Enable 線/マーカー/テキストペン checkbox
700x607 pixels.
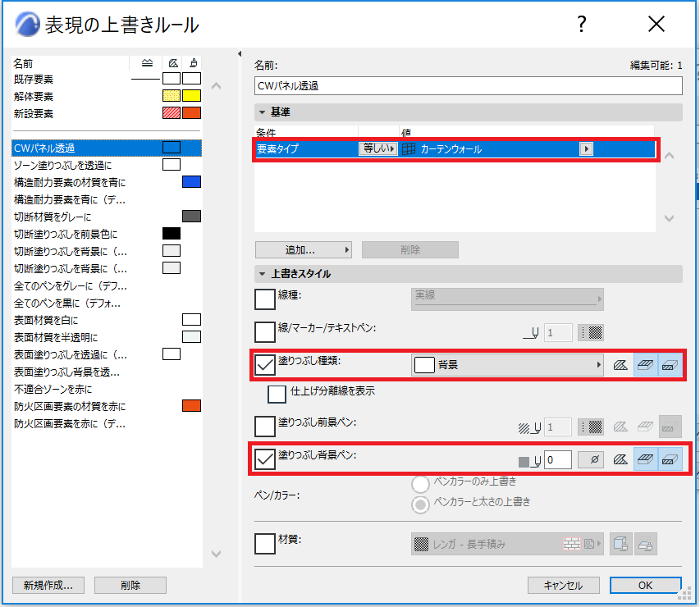(x=265, y=332)
